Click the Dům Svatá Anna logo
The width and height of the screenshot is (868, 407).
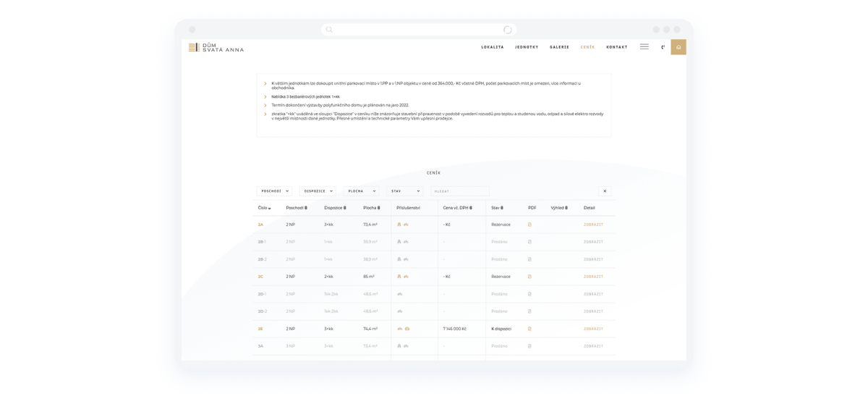216,48
